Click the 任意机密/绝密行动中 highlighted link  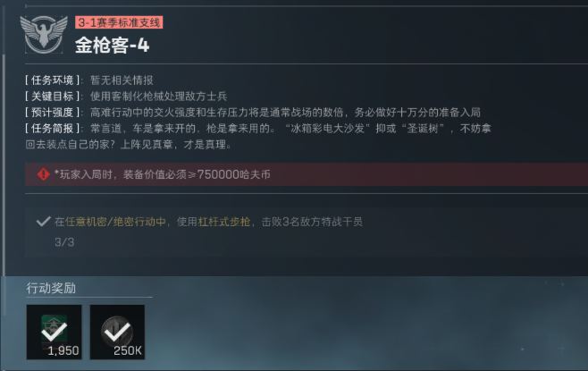pos(115,222)
